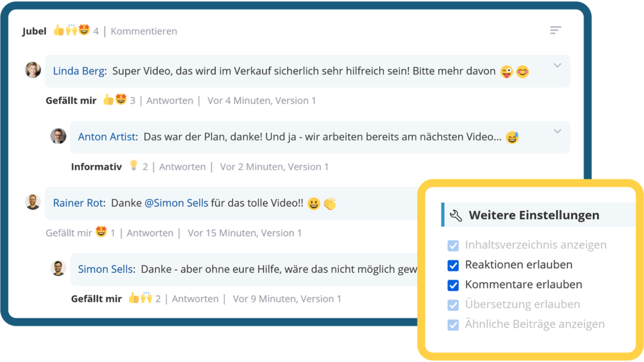Click 'Vor 2 Minuten, Version 1' timestamp

274,167
